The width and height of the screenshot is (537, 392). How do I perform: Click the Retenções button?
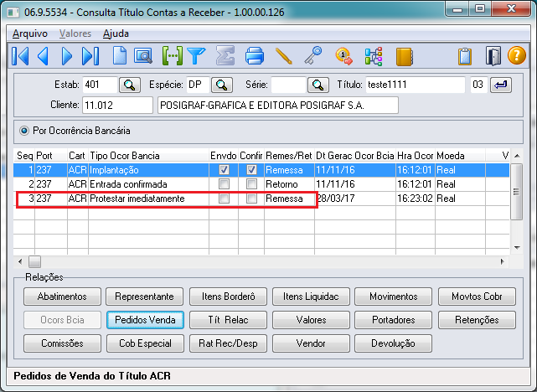click(477, 320)
